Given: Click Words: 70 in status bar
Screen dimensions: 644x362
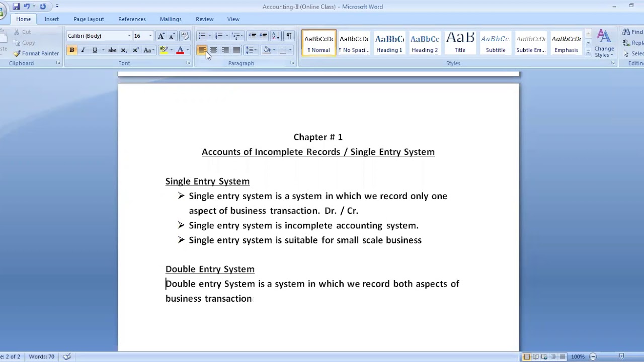Looking at the screenshot, I should [41, 356].
